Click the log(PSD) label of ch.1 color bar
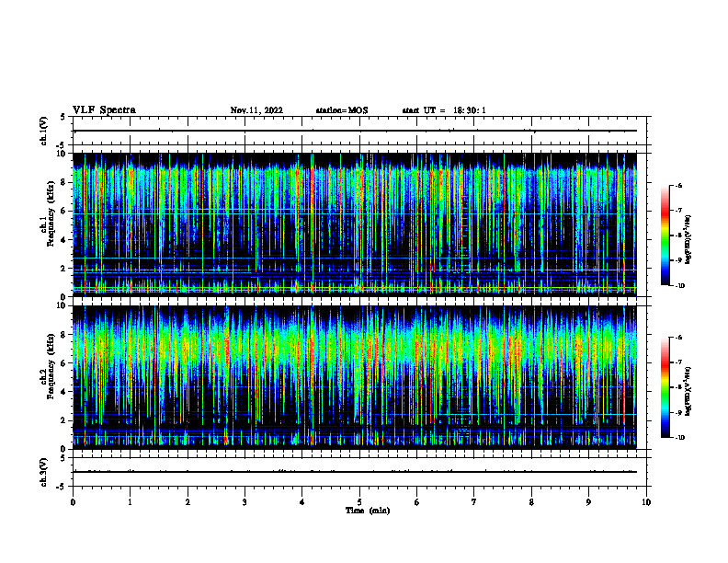 click(x=688, y=240)
